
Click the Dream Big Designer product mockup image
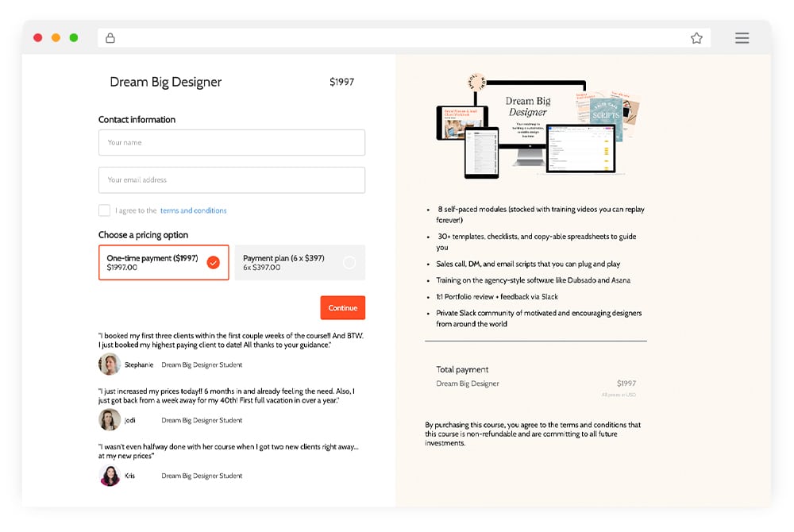click(538, 126)
